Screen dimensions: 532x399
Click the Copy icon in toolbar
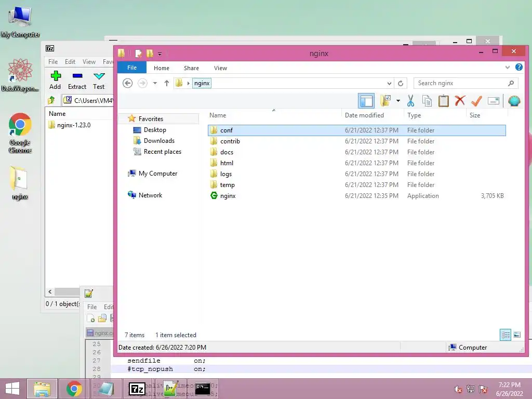coord(427,101)
